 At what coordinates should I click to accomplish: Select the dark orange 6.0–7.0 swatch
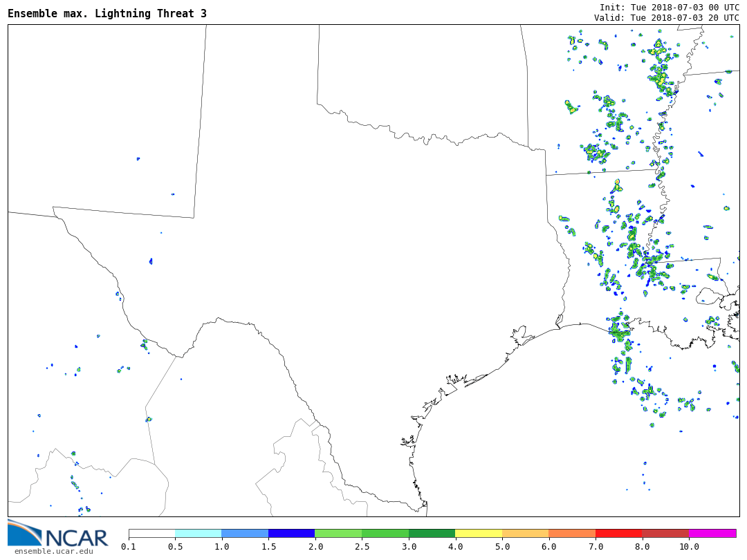click(x=572, y=534)
